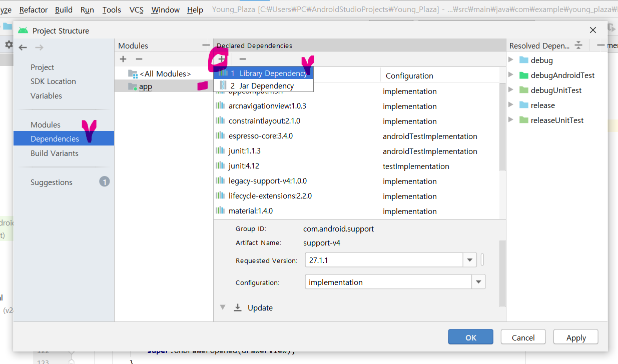
Task: Open the Configuration dropdown arrow
Action: [x=479, y=282]
